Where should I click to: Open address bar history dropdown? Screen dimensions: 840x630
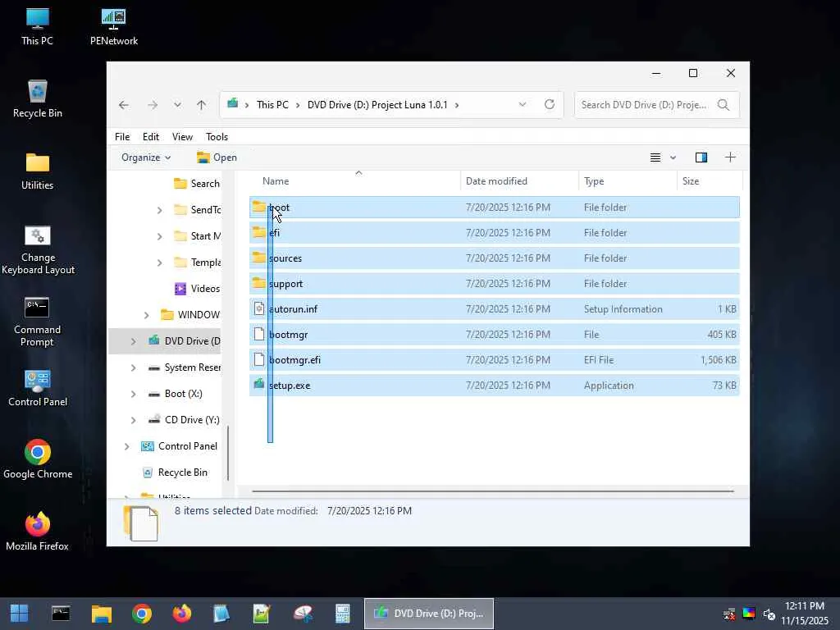click(x=523, y=104)
